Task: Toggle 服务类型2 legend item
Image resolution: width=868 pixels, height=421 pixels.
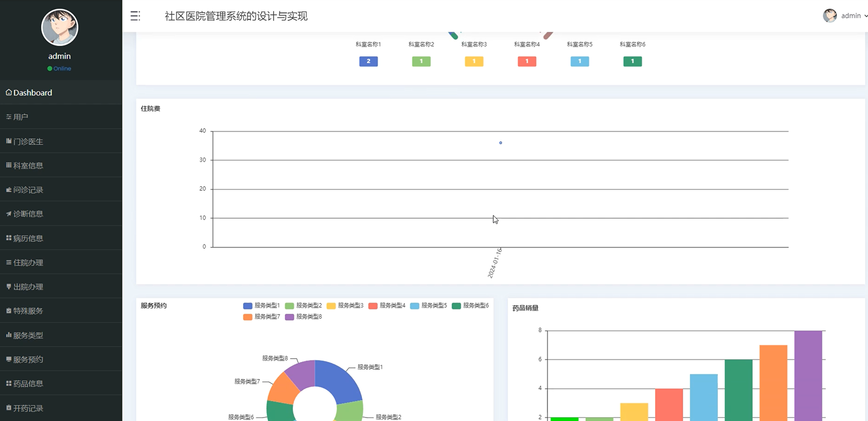Action: tap(303, 306)
